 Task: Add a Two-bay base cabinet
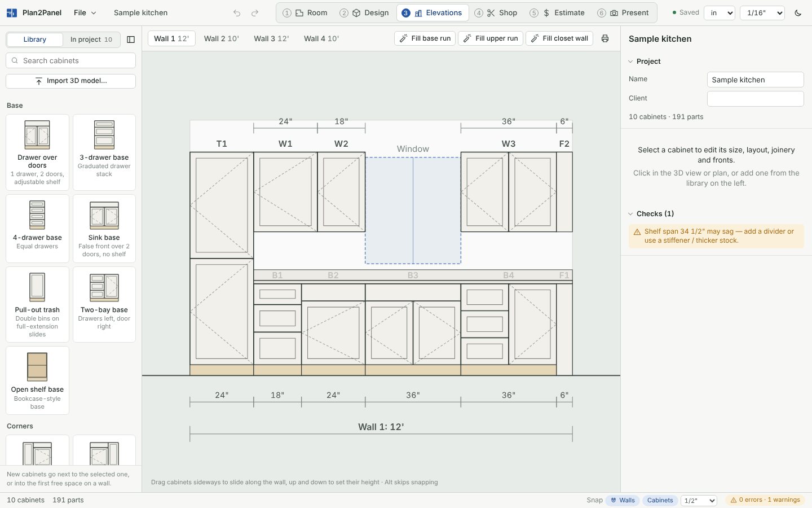pos(104,305)
